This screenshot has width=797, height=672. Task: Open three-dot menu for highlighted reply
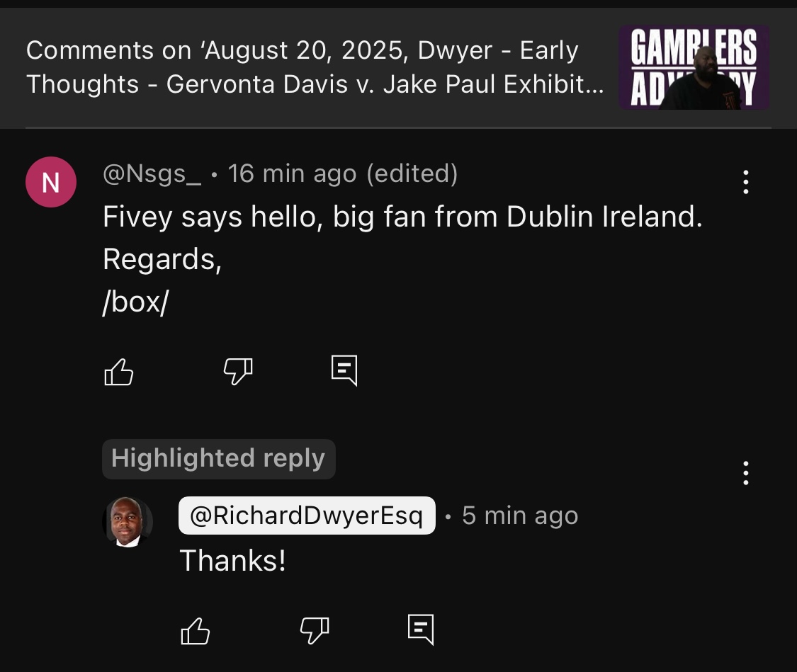[x=746, y=473]
